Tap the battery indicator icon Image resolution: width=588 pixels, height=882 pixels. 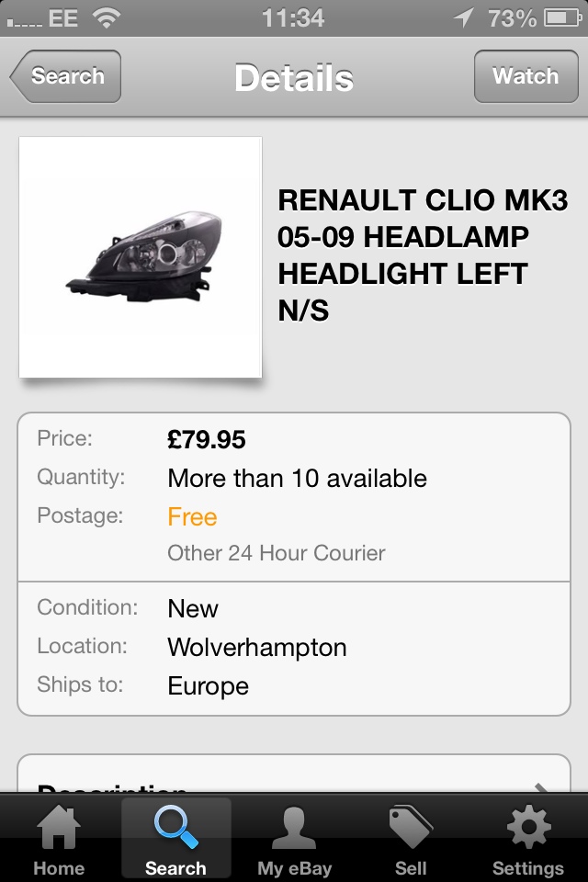click(x=561, y=17)
